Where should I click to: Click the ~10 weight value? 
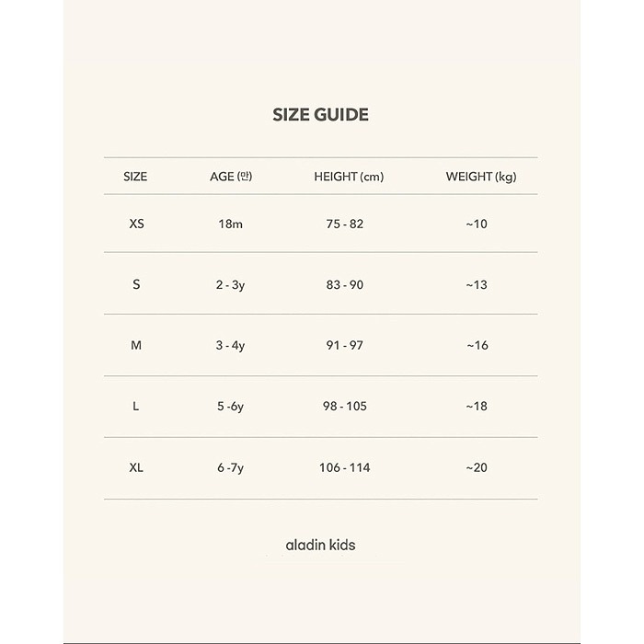click(476, 224)
